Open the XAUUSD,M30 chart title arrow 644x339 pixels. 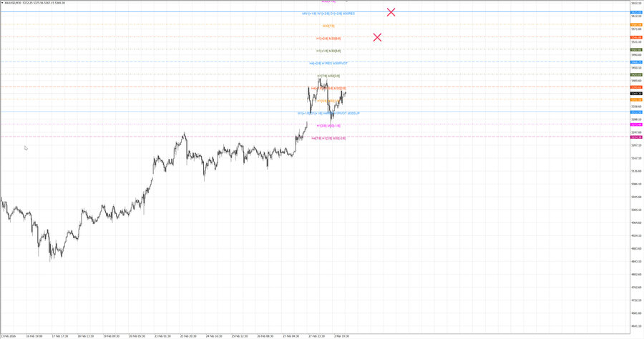point(3,3)
